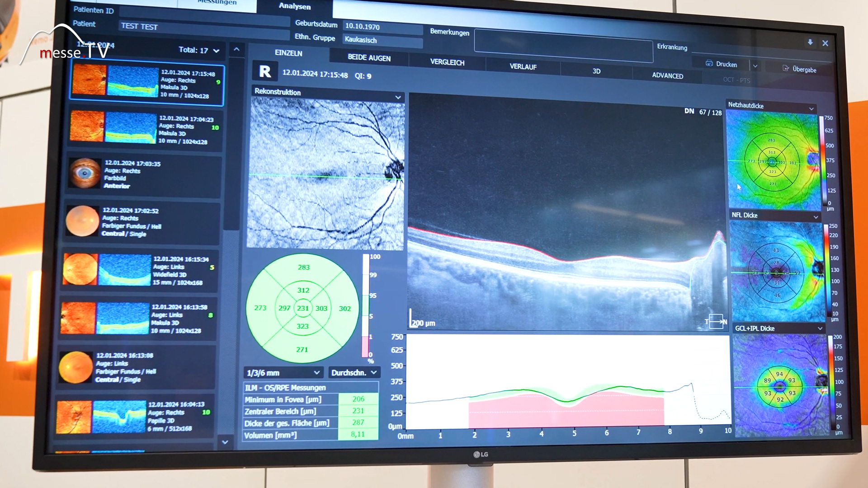Click the Netzhautdicke thickness color map
The image size is (868, 488).
click(x=773, y=161)
